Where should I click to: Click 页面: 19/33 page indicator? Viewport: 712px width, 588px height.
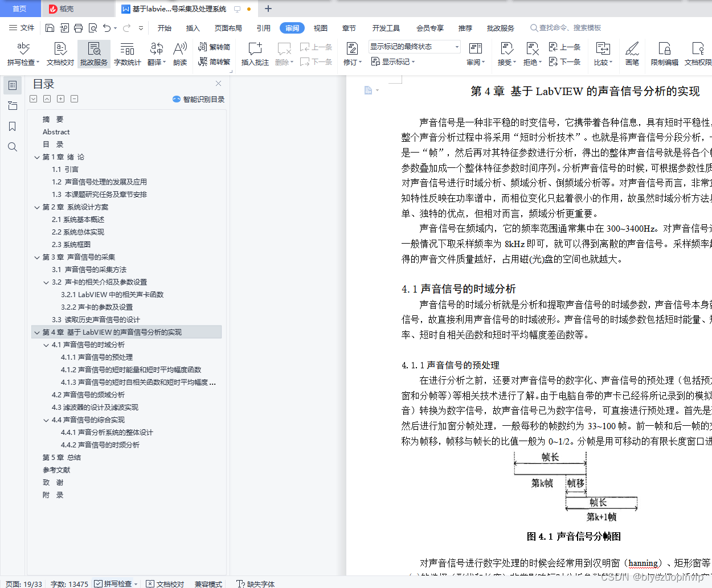(24, 583)
